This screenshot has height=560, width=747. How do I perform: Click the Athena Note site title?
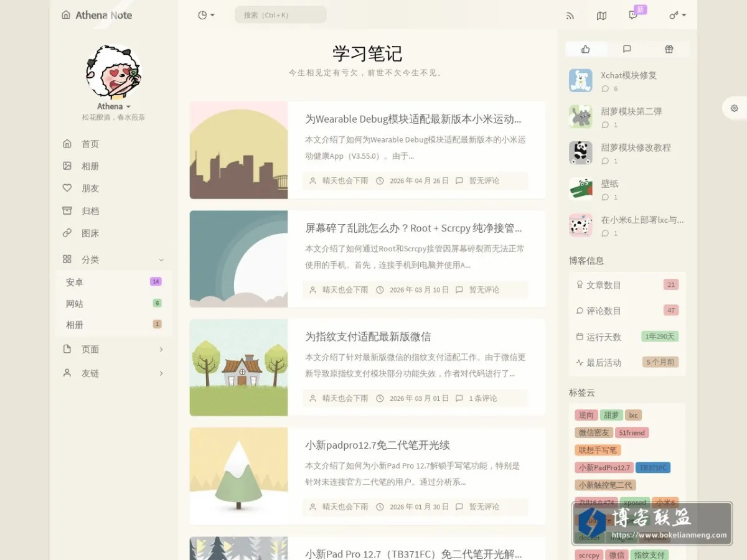tap(104, 15)
